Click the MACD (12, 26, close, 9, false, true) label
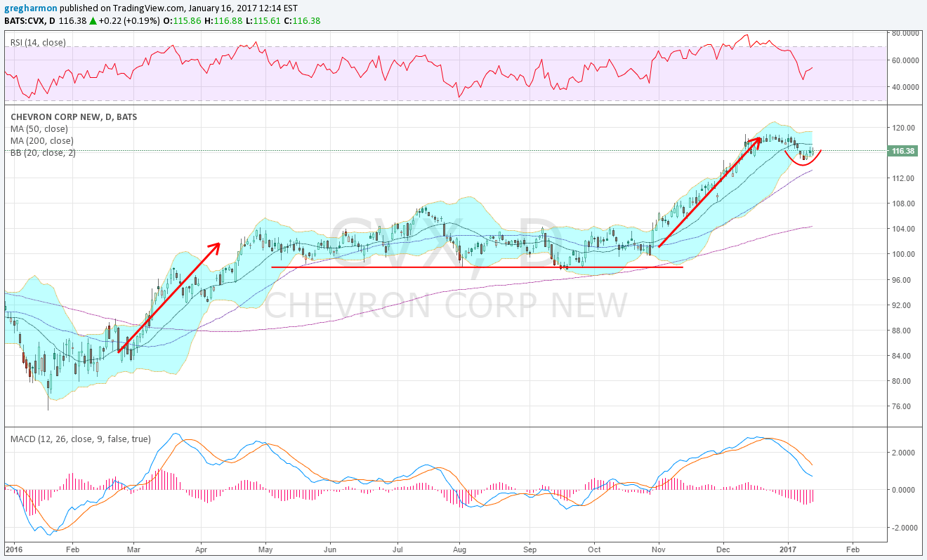Viewport: 927px width, 560px height. 81,439
